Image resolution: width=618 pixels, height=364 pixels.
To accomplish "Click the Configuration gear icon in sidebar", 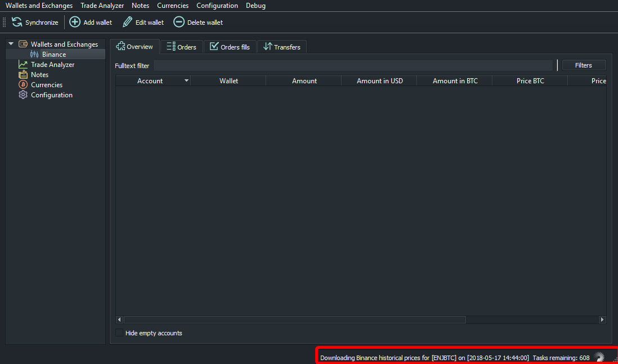I will point(23,95).
